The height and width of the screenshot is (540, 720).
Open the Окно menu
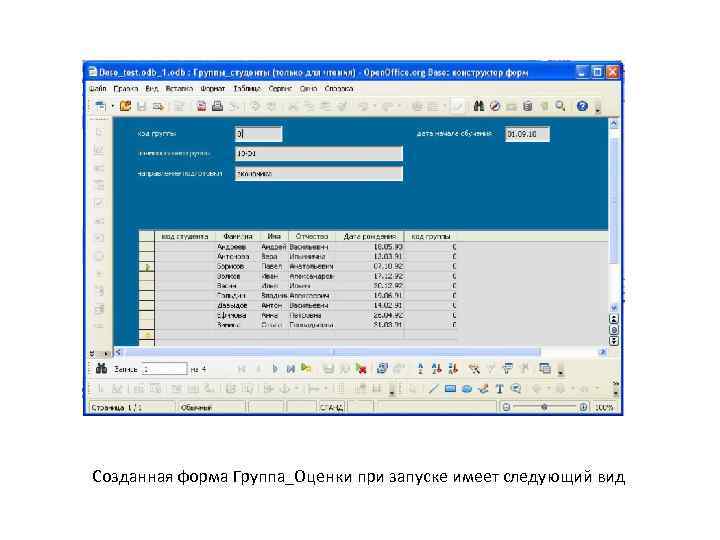(x=308, y=88)
